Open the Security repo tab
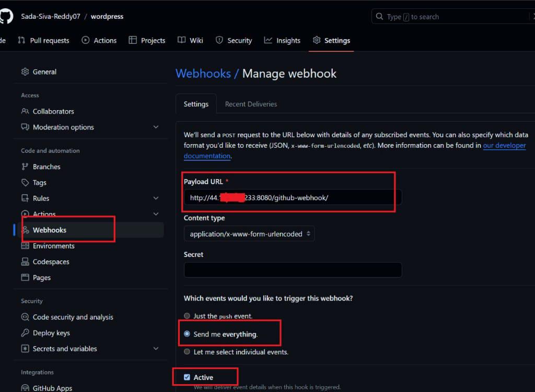Viewport: 535px width, 392px height. click(234, 40)
